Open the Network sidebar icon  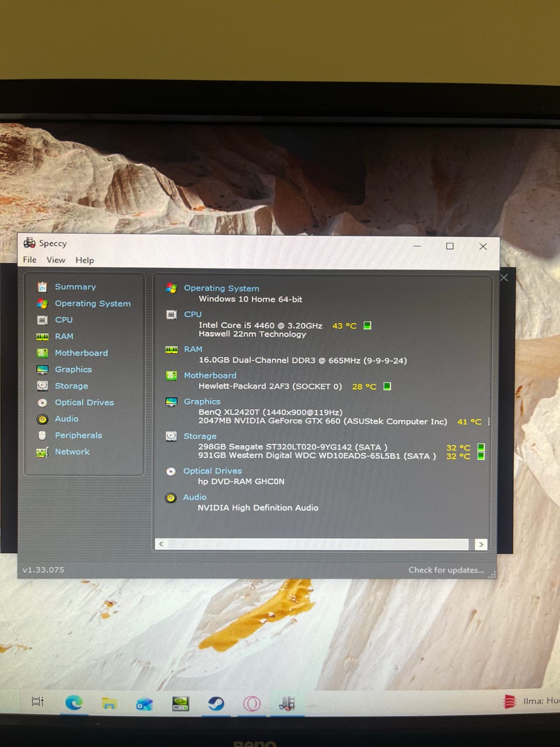click(42, 452)
